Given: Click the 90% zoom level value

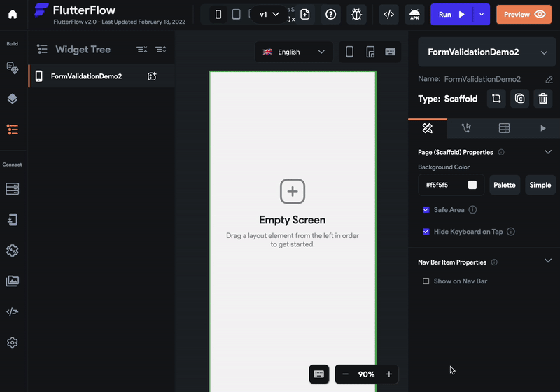Looking at the screenshot, I should click(x=366, y=374).
